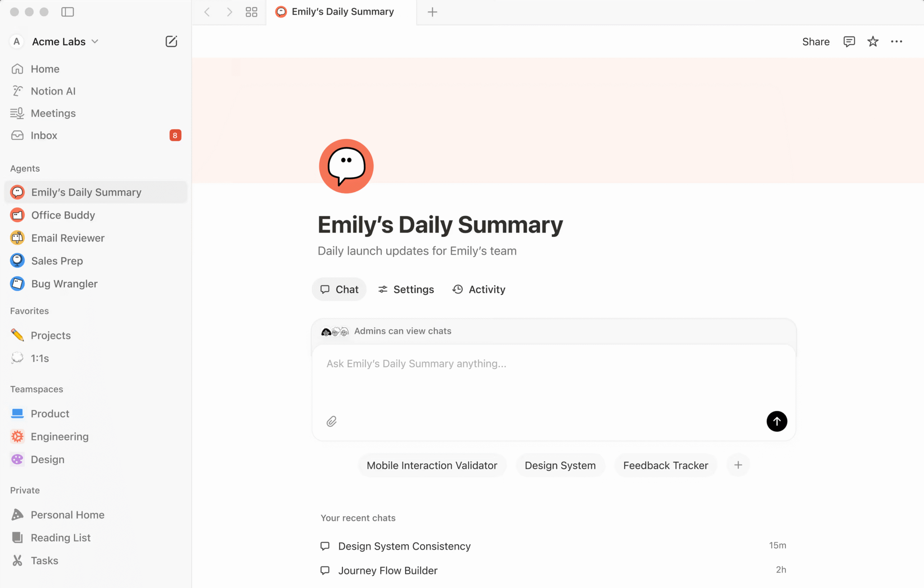The image size is (924, 588).
Task: Switch to the Settings tab
Action: pos(405,289)
